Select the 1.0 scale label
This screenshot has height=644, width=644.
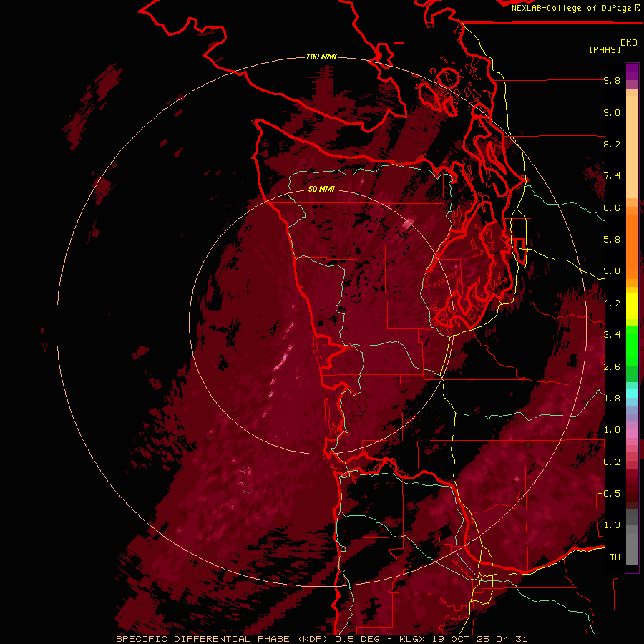612,430
